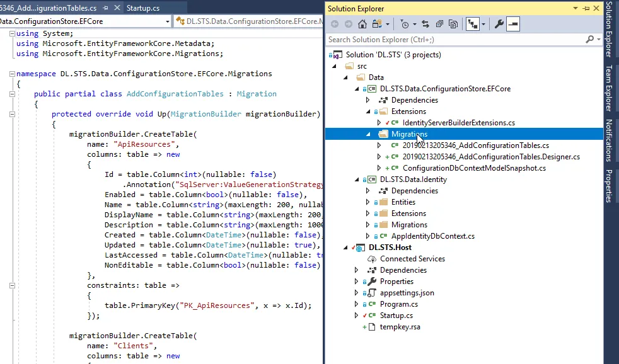This screenshot has width=619, height=364.
Task: Click the Home icon in Solution Explorer toolbar
Action: (362, 24)
